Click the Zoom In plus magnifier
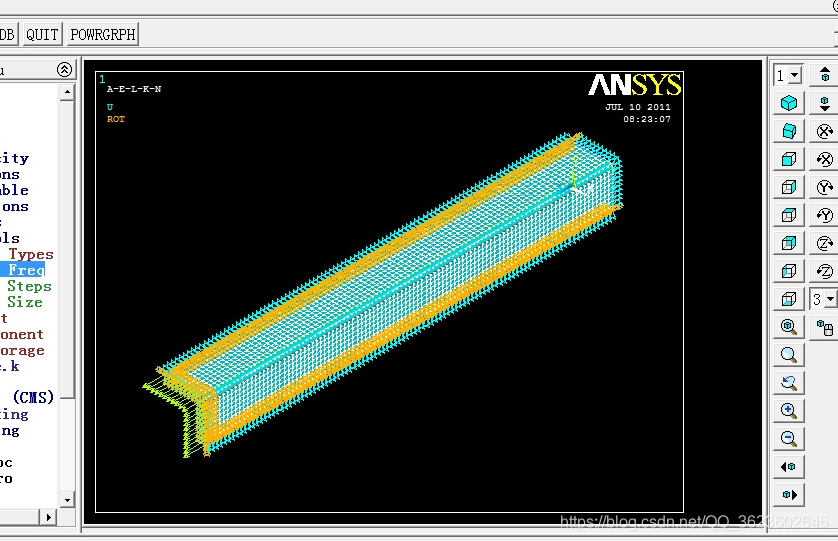The height and width of the screenshot is (541, 838). coord(789,411)
